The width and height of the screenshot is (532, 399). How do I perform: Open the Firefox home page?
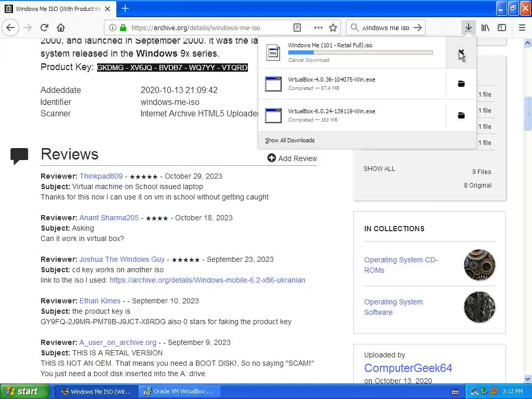coord(61,28)
